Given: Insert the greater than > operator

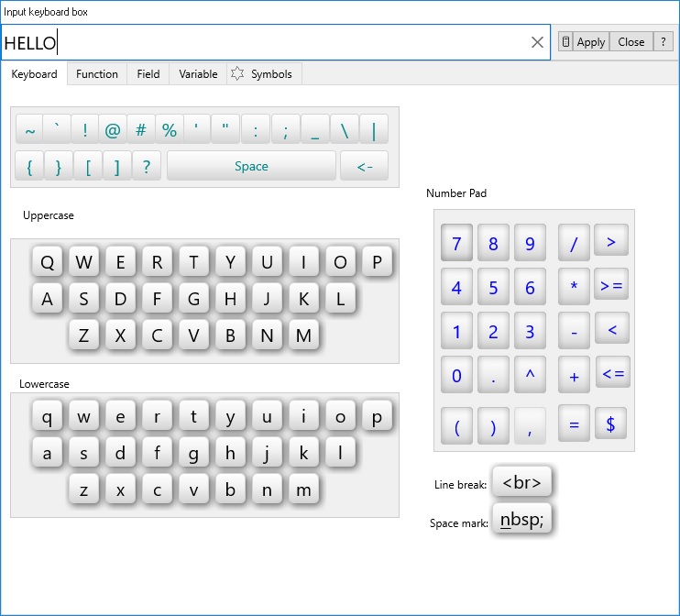Looking at the screenshot, I should [611, 240].
